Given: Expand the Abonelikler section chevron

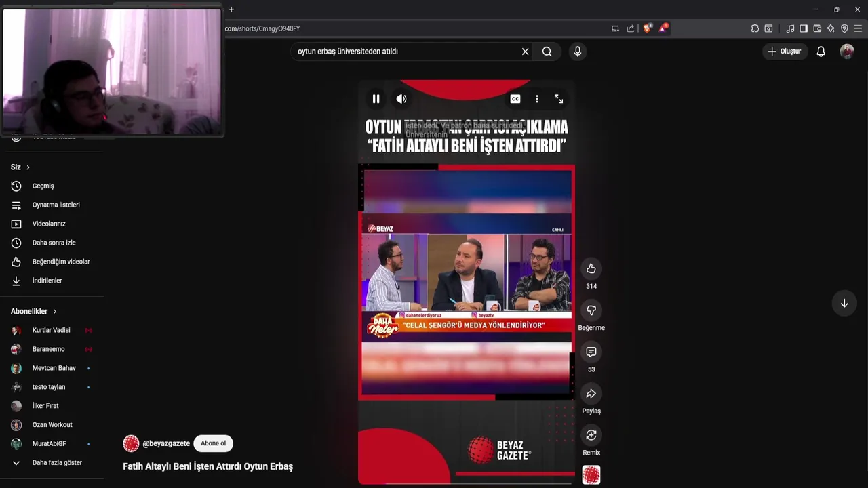Looking at the screenshot, I should pyautogui.click(x=54, y=312).
